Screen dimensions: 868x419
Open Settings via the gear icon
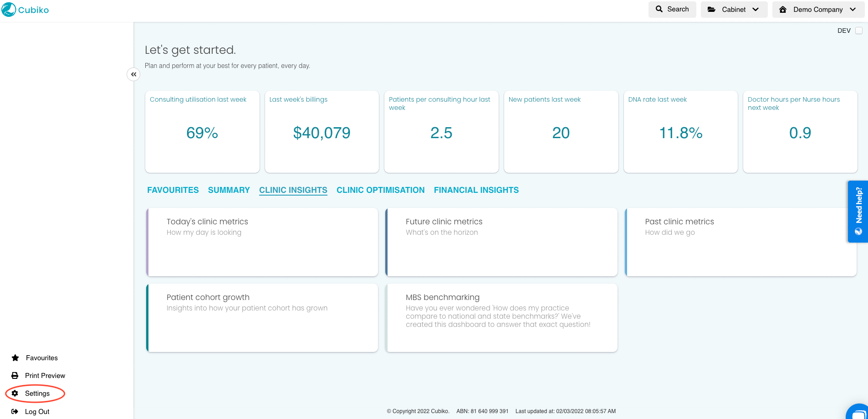coord(15,393)
